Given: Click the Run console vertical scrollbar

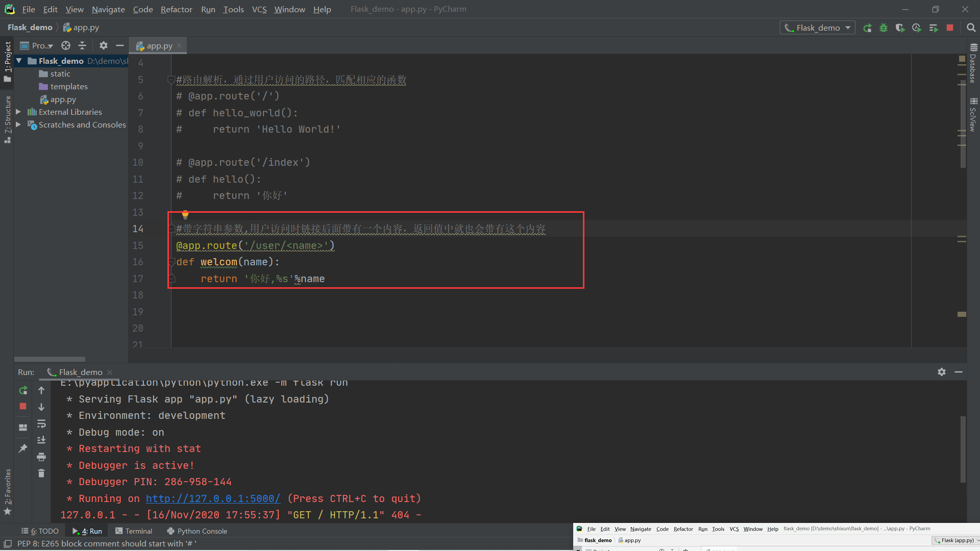Looking at the screenshot, I should [963, 449].
